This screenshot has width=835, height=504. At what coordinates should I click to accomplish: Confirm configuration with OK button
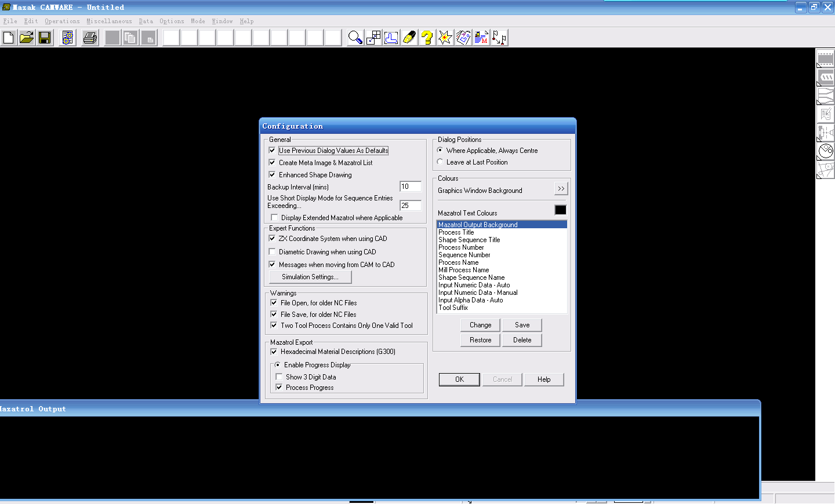click(x=459, y=379)
